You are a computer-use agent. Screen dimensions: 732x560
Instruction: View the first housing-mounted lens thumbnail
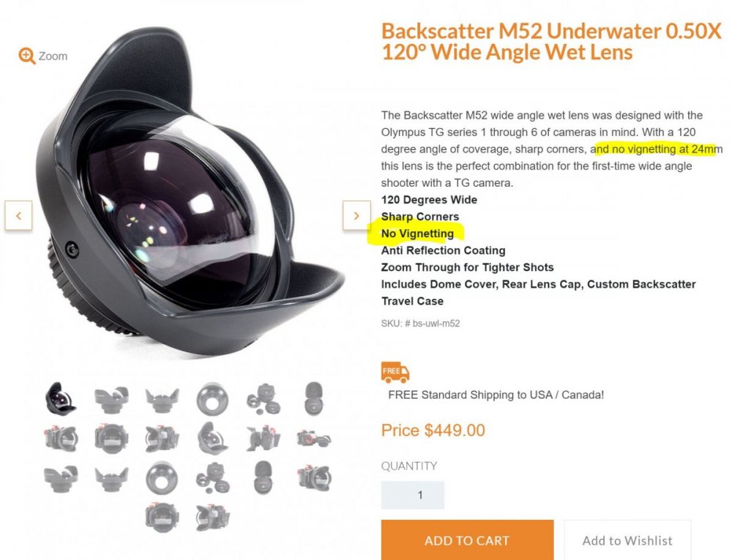[61, 438]
